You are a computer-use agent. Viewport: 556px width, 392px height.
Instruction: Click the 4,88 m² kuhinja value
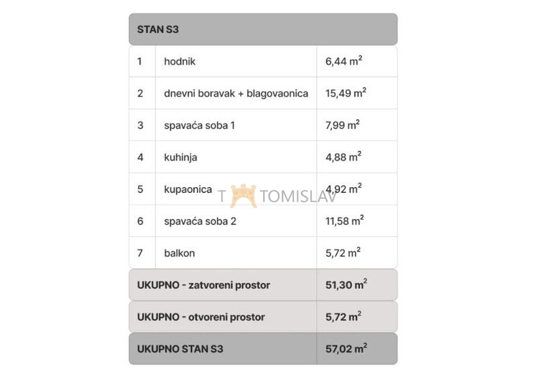point(343,157)
